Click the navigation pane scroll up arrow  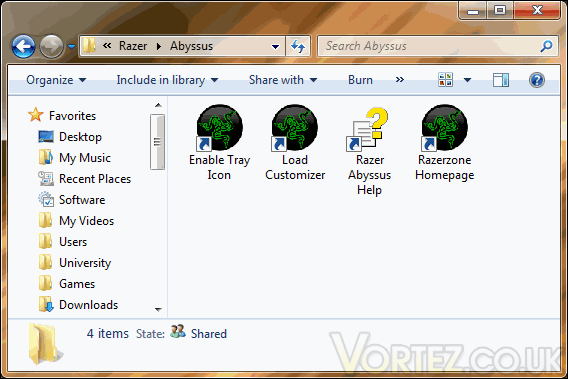click(x=158, y=105)
